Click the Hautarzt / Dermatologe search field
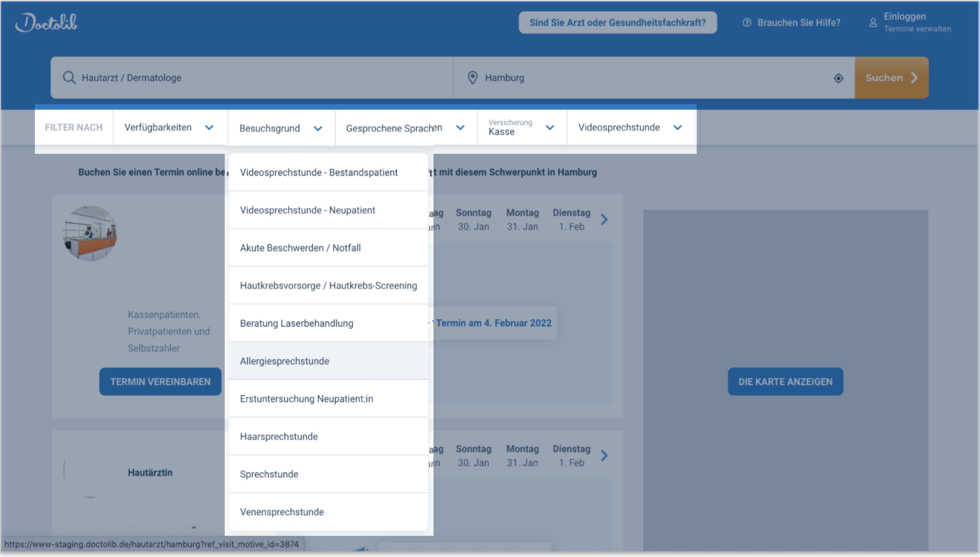Screen dimensions: 980x557 (255, 78)
